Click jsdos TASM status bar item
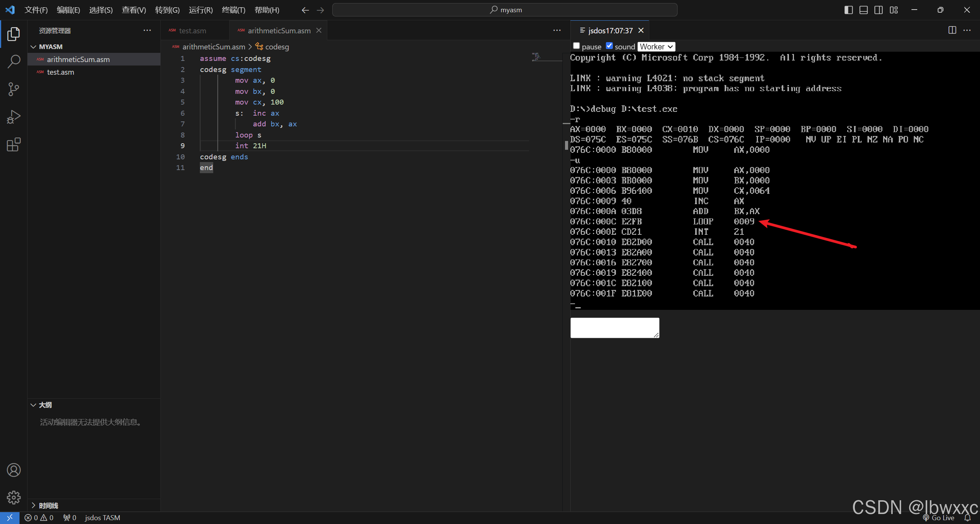 [102, 518]
